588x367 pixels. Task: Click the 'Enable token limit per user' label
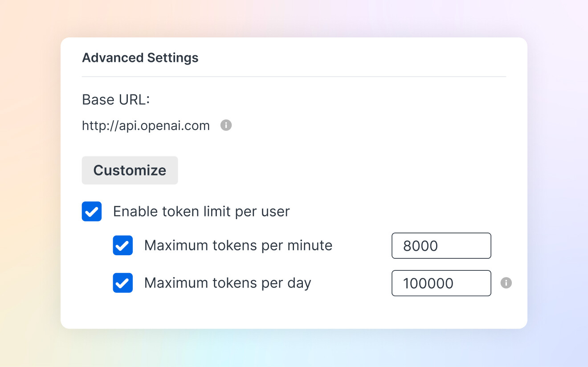pyautogui.click(x=201, y=212)
